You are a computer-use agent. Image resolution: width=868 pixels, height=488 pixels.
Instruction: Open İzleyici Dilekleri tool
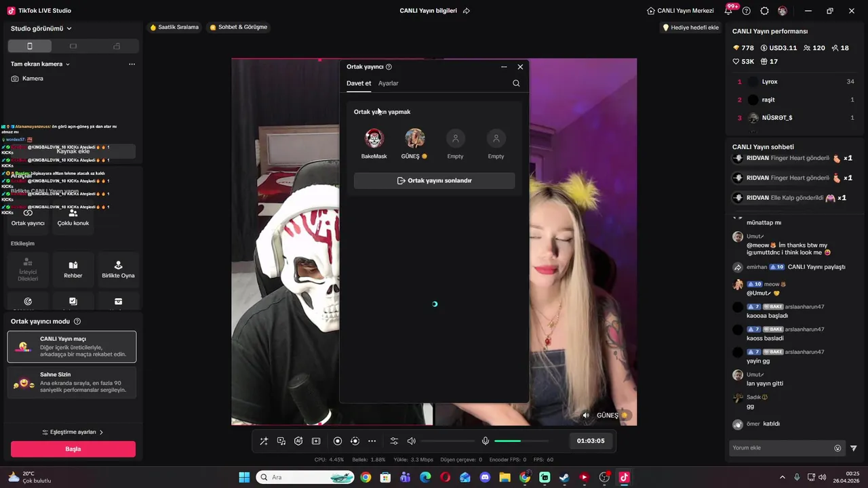point(28,269)
